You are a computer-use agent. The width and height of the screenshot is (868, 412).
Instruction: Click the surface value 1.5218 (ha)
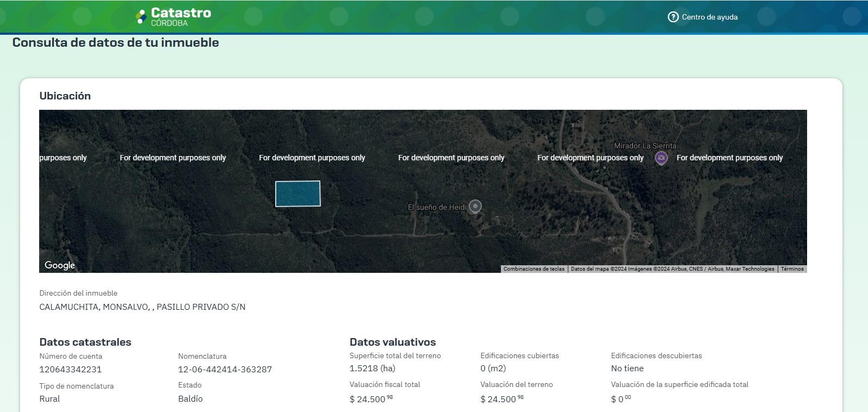click(373, 369)
